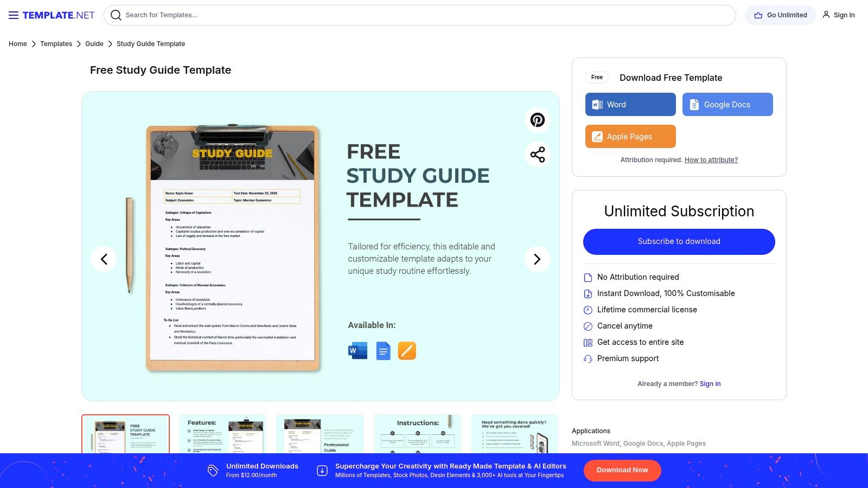Click the Lifetime commercial license clock icon

coord(588,310)
